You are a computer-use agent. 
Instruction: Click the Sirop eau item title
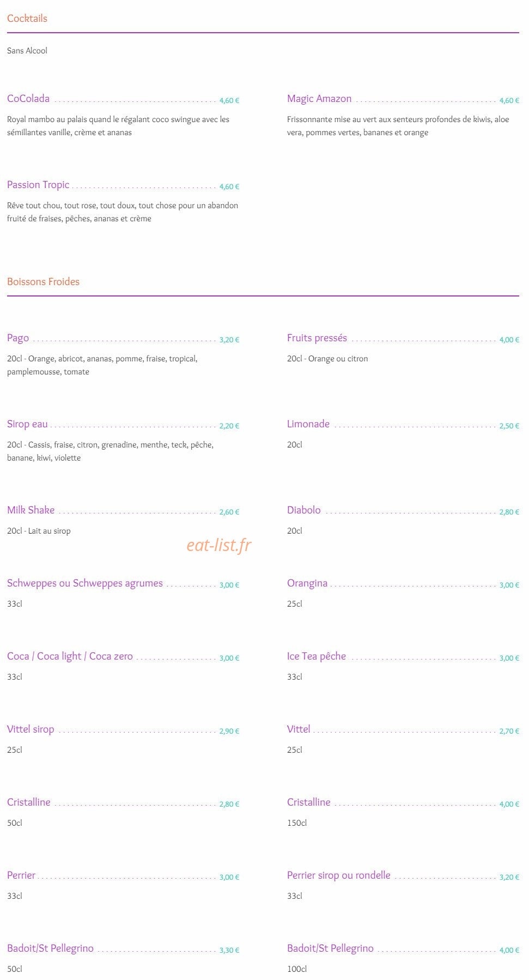pos(27,424)
